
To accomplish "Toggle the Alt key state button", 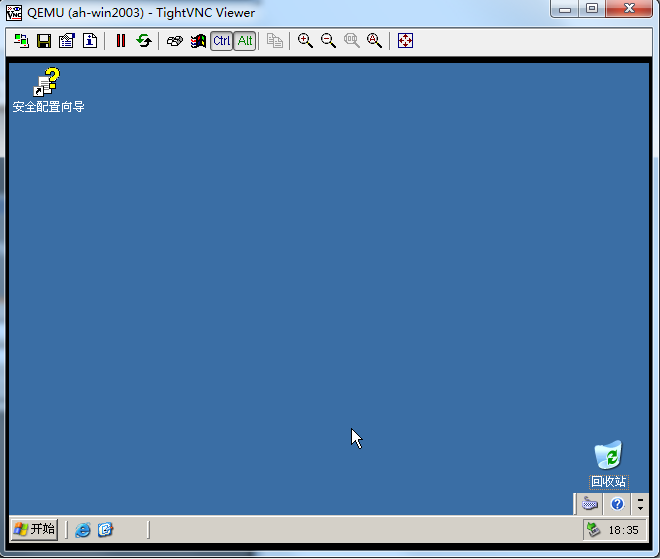I will point(244,41).
